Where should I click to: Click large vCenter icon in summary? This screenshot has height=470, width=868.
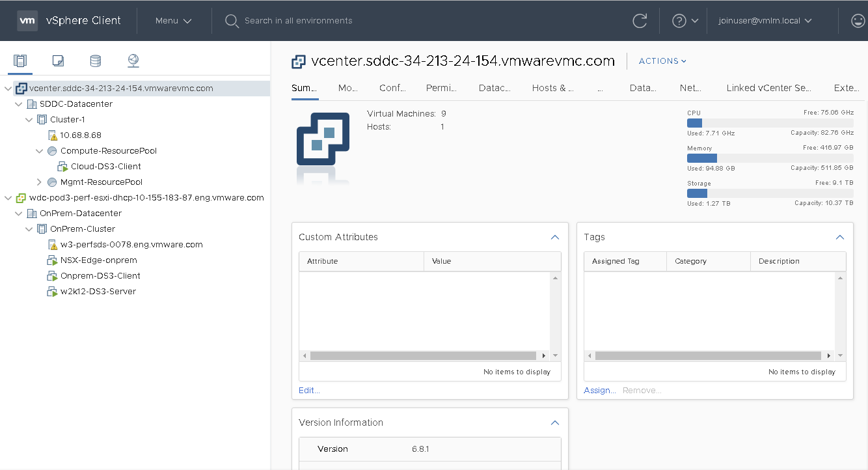(x=323, y=139)
